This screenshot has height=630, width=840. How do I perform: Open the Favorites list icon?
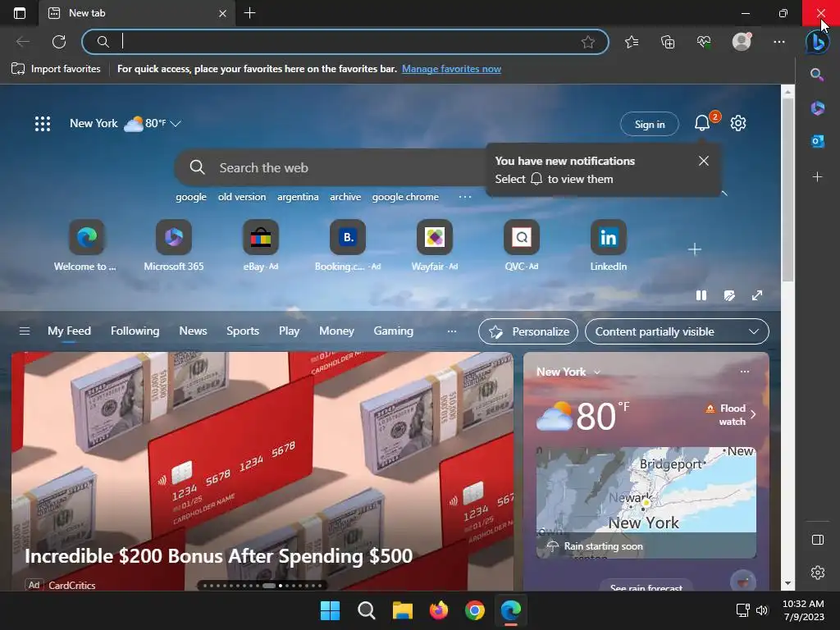pos(632,42)
